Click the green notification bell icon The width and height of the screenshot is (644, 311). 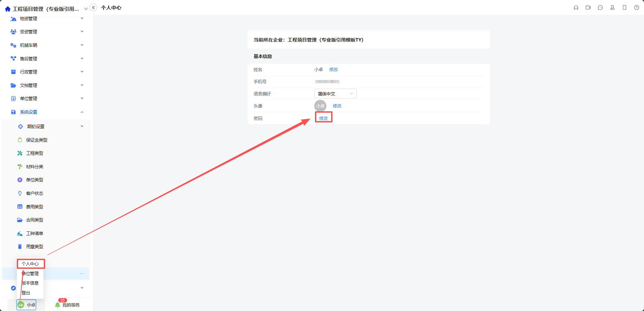[58, 305]
